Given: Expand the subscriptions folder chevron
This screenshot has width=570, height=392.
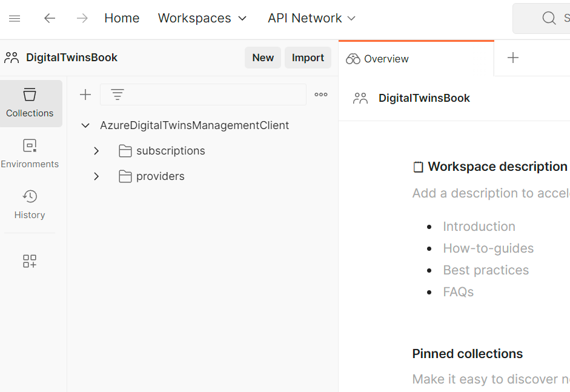Looking at the screenshot, I should [x=96, y=151].
